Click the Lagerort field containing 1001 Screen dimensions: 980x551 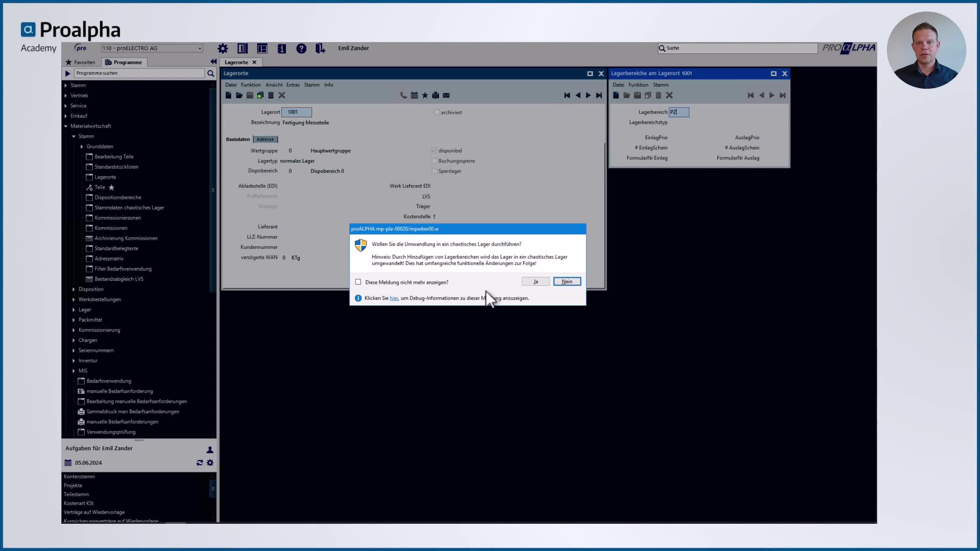point(297,112)
